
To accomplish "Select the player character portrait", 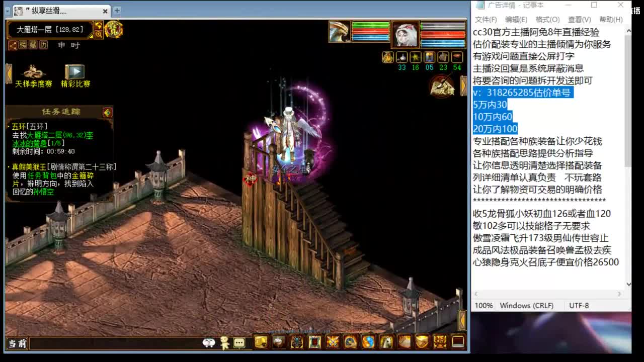I will (405, 34).
